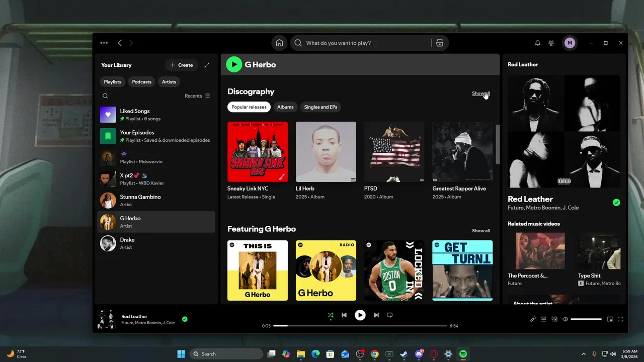
Task: Open X pt2 playlist in library
Action: (156, 179)
